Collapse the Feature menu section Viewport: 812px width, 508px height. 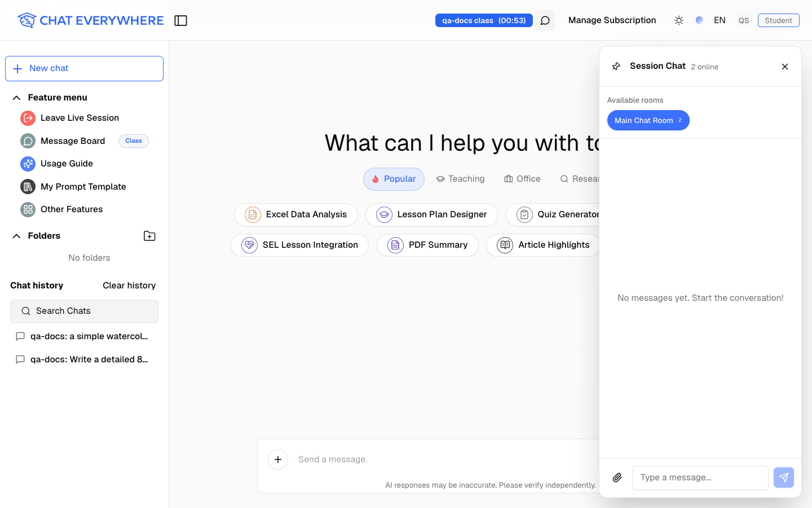[16, 98]
